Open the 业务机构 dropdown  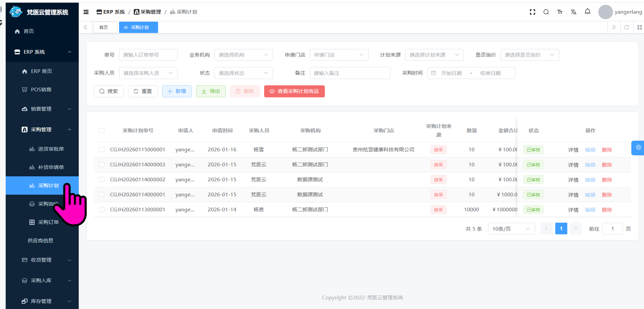(243, 55)
